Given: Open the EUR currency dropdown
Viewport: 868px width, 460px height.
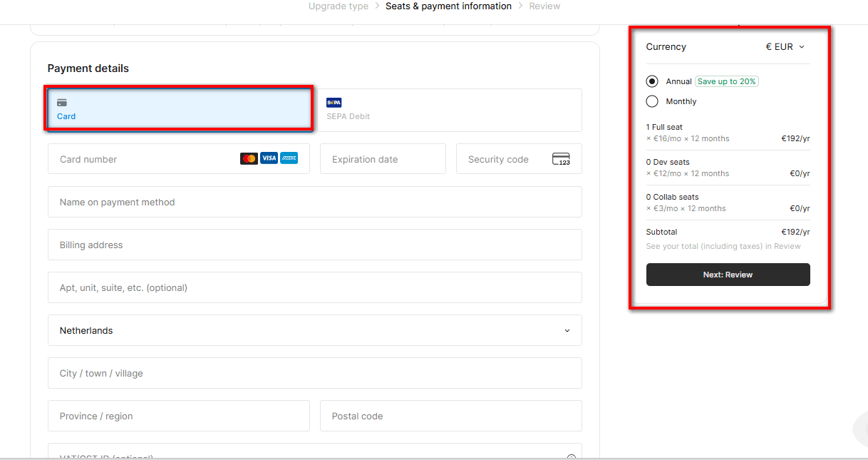Looking at the screenshot, I should (785, 46).
